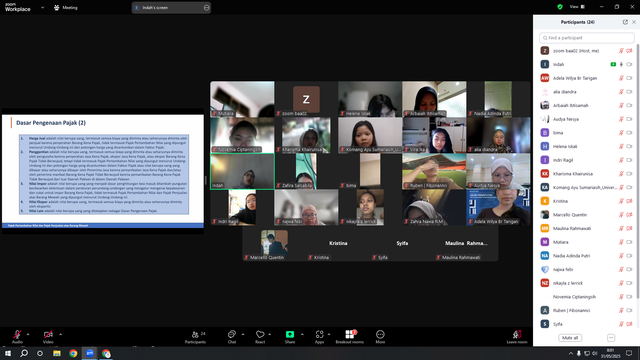Click the system tray volume icon
The width and height of the screenshot is (640, 360).
coord(595,353)
